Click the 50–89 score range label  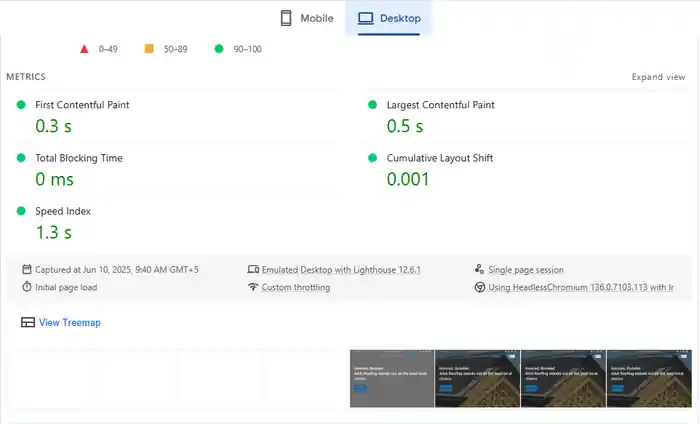pos(175,49)
